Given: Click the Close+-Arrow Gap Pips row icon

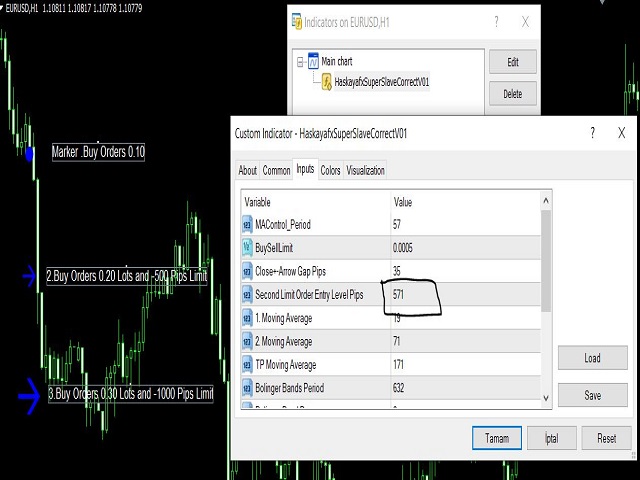Looking at the screenshot, I should pos(247,271).
